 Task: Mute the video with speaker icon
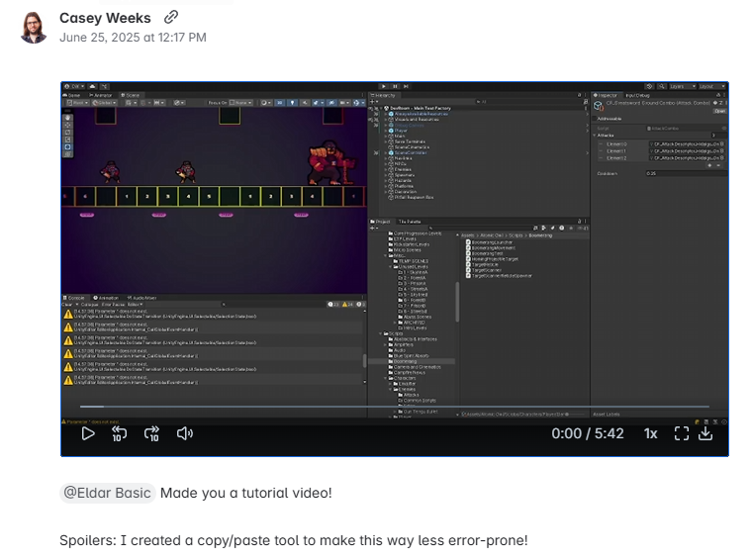coord(184,433)
